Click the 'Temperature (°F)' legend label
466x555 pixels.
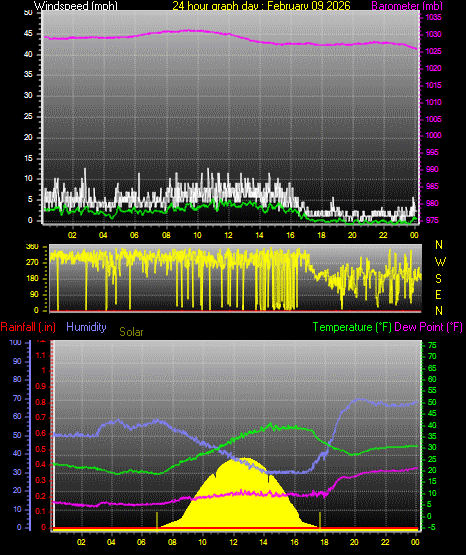coord(352,327)
